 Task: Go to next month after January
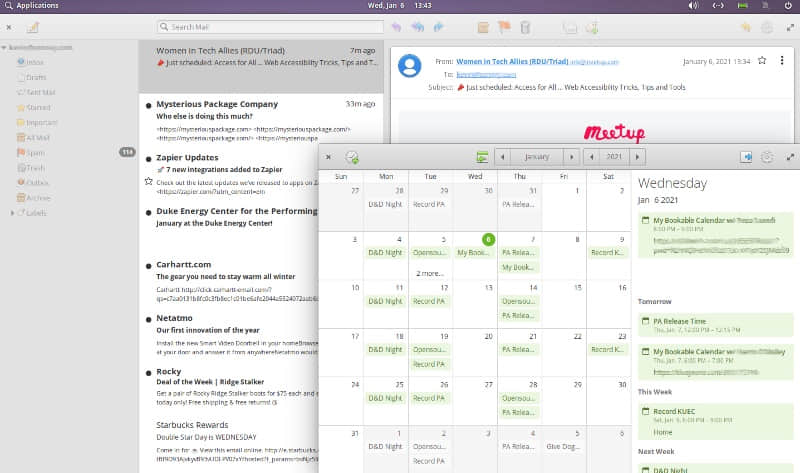(571, 157)
